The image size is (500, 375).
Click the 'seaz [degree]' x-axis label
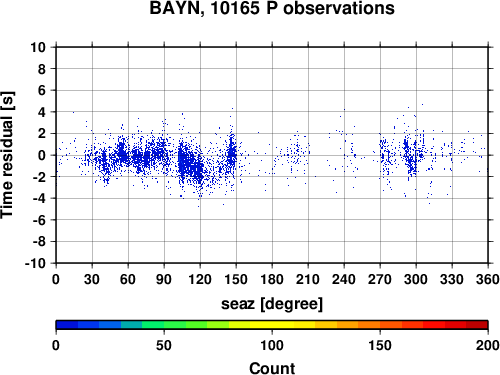point(272,304)
